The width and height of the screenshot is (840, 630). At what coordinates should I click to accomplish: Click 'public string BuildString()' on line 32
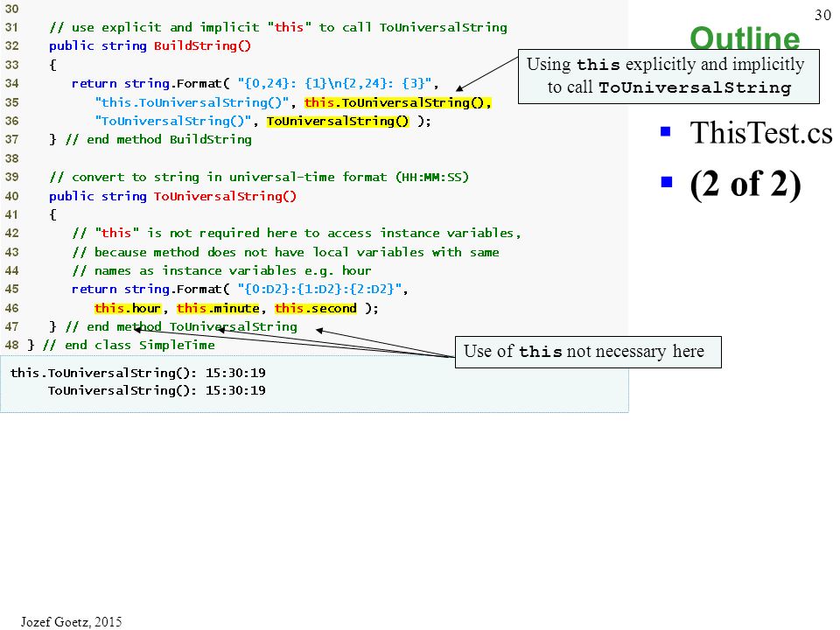click(150, 45)
